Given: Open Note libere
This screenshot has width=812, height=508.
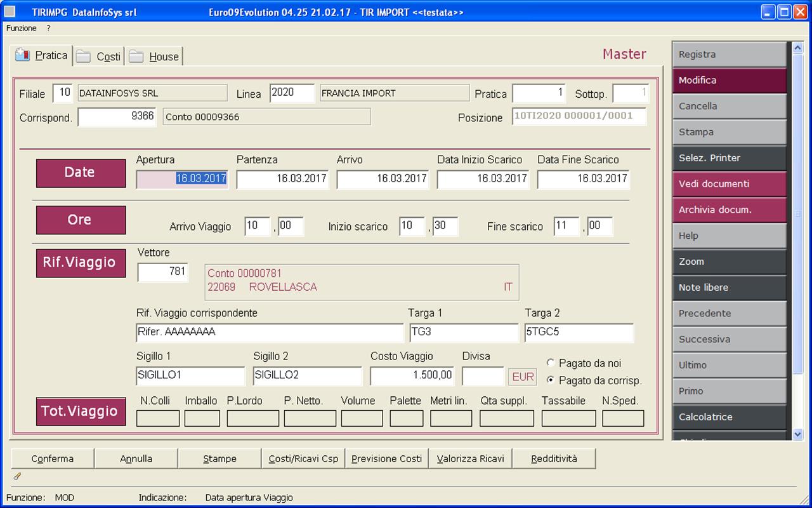Looking at the screenshot, I should tap(729, 288).
